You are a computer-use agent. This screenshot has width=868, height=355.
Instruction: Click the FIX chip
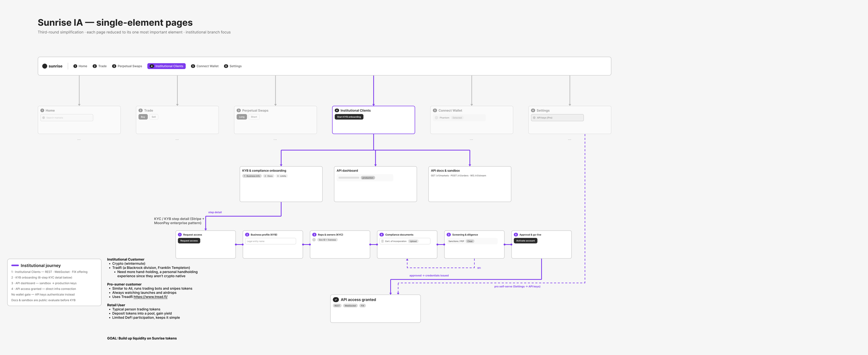(x=362, y=306)
